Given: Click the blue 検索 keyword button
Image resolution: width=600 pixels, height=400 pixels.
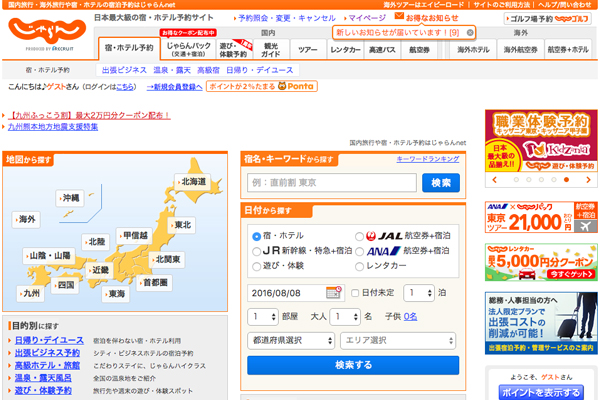Looking at the screenshot, I should [x=441, y=183].
